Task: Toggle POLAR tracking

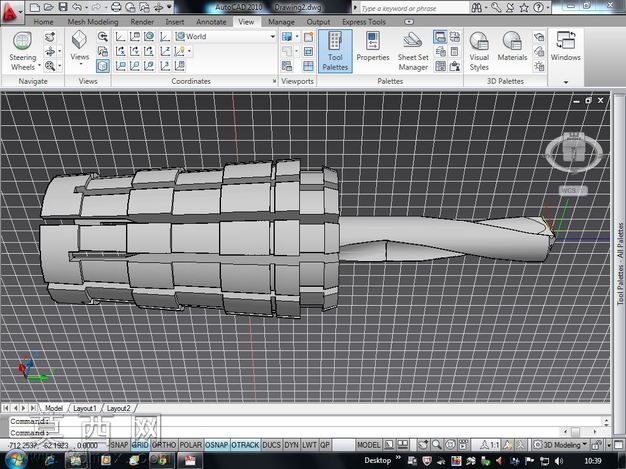Action: coord(190,445)
